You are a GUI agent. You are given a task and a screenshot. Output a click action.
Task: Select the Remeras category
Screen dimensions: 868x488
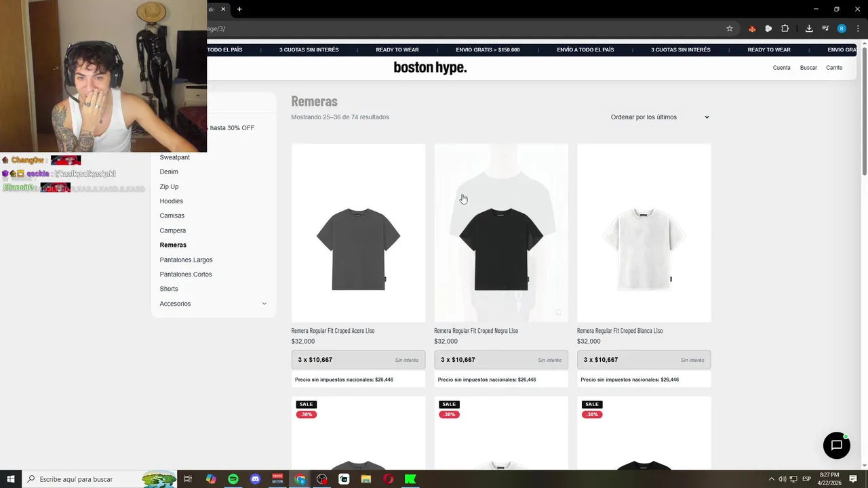(x=173, y=245)
